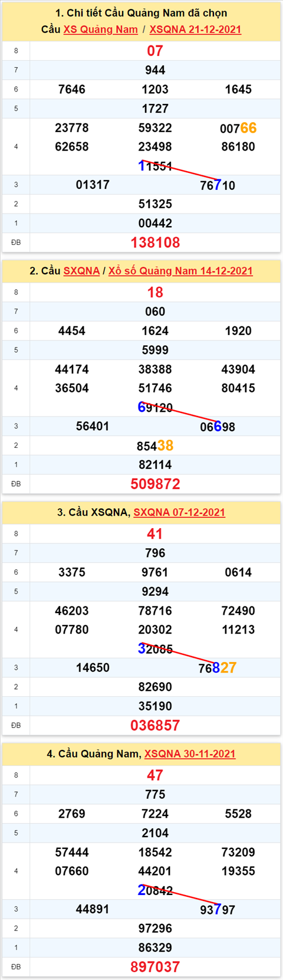The height and width of the screenshot is (980, 283).
Task: Click the number 38388
Action: click(x=155, y=369)
